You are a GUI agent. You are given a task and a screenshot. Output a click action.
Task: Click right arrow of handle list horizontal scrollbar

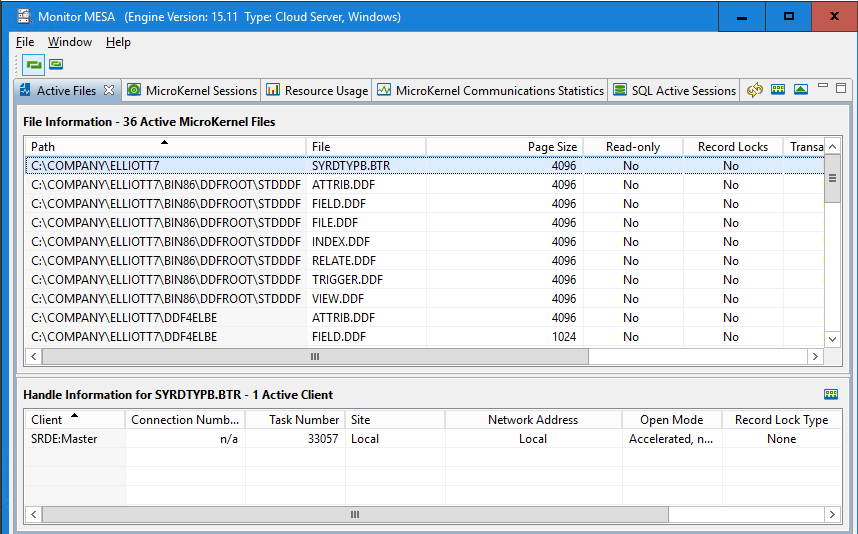[x=832, y=514]
